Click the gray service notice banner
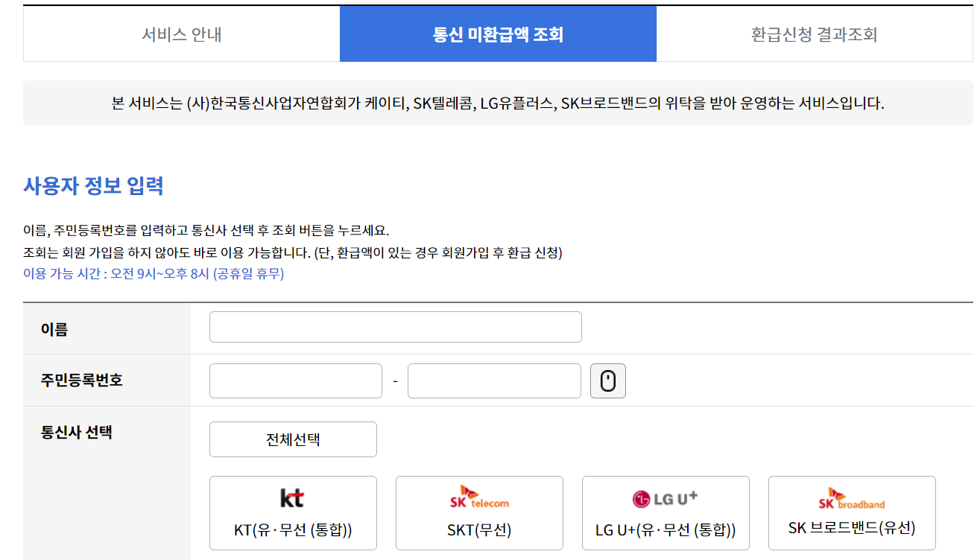This screenshot has height=560, width=977. (x=488, y=102)
